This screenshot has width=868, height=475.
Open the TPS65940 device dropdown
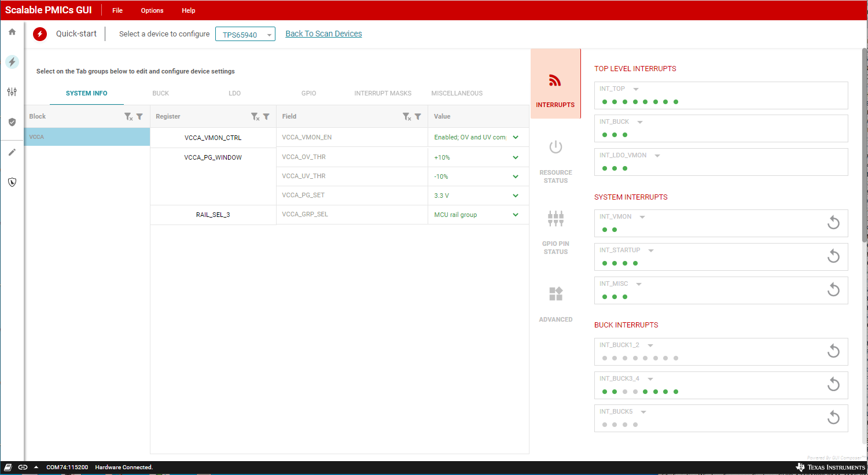point(245,35)
